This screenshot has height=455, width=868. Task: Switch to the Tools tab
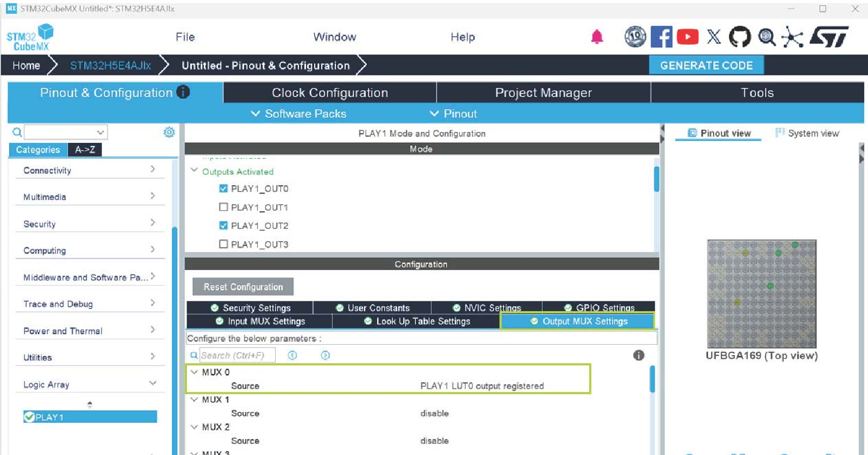pyautogui.click(x=757, y=93)
